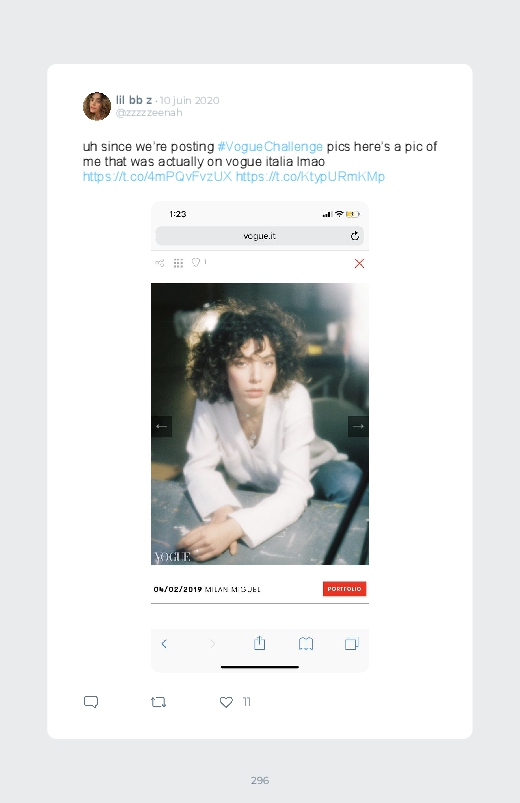
Task: Show Safari open tabs icon
Action: [351, 644]
